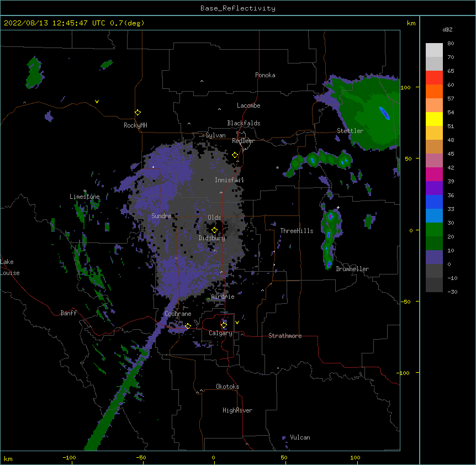Screen dimensions: 476x465
Task: Click the yellow diamond marker above RockyMH
Action: (x=138, y=113)
